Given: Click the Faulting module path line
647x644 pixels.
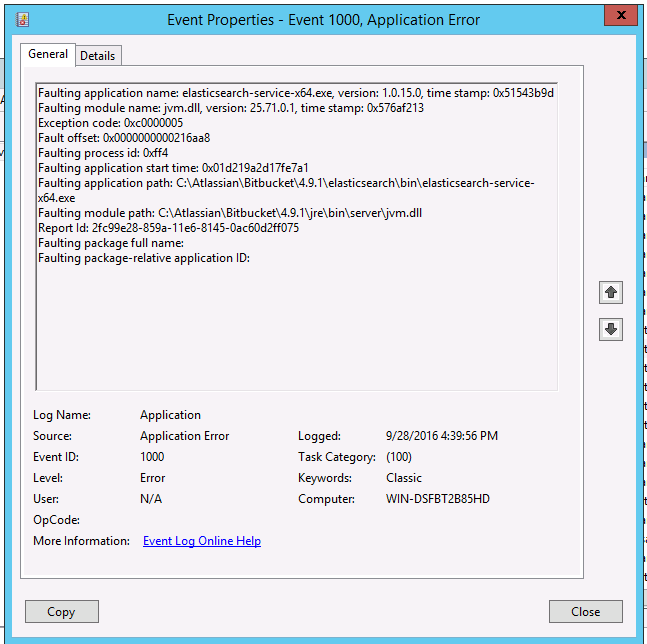Looking at the screenshot, I should (x=230, y=213).
